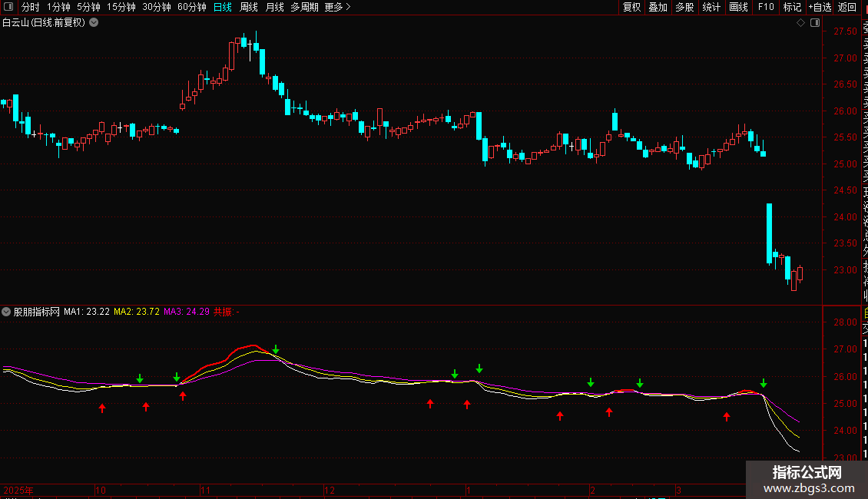Toggle the side panel icon at the chart's top-right
Screen dimensions: 868x499
(x=815, y=23)
